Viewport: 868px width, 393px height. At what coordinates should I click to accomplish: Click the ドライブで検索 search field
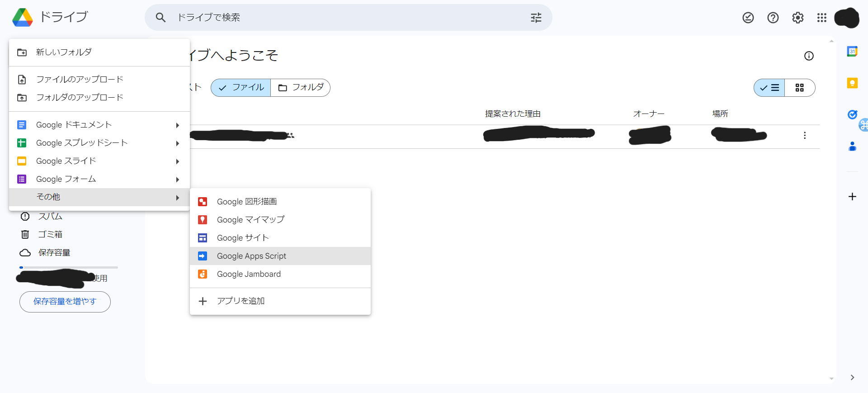pyautogui.click(x=348, y=18)
